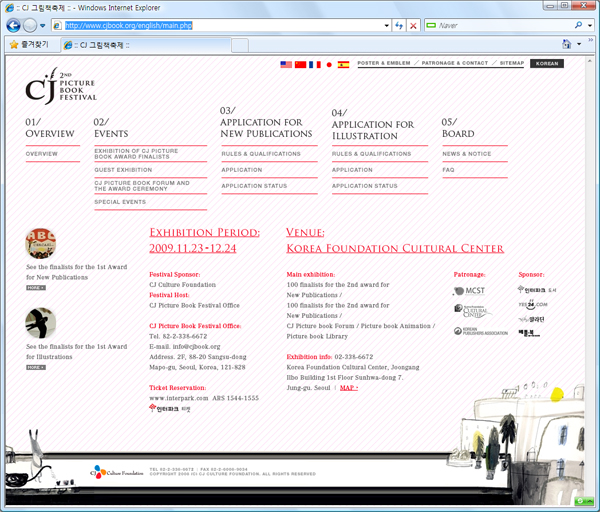The image size is (600, 512).
Task: Open the Overview submenu link
Action: (x=41, y=154)
